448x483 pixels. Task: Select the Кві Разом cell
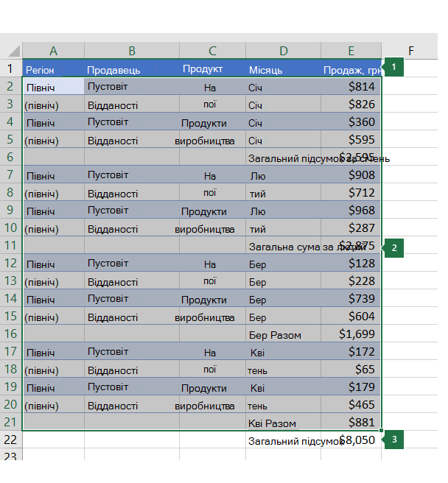[284, 422]
